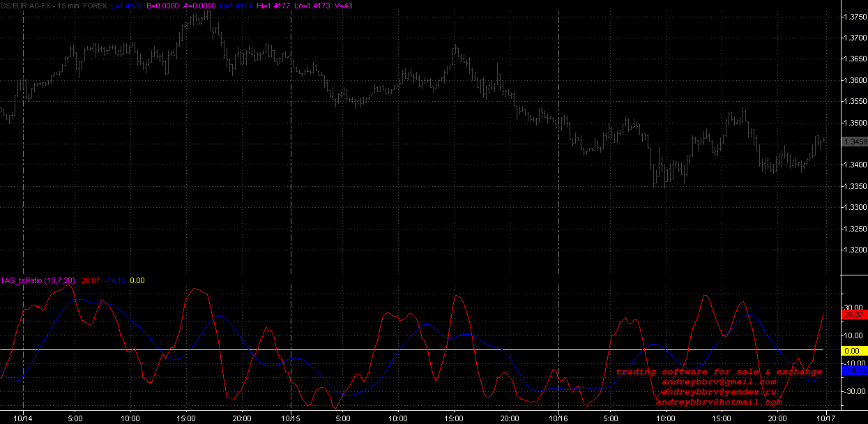Click the -30.00 level on indicator axis
This screenshot has width=868, height=424.
pyautogui.click(x=855, y=391)
